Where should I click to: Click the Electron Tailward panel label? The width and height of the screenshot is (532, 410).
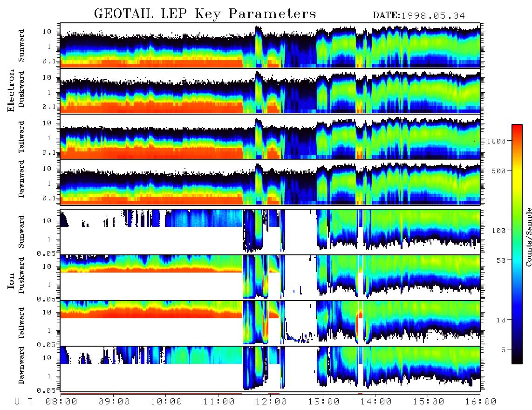coord(21,137)
